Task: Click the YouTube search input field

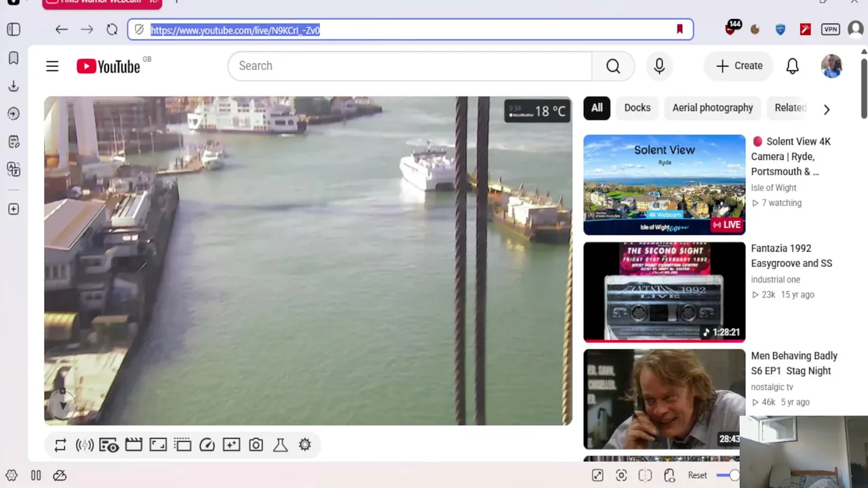Action: pos(410,66)
